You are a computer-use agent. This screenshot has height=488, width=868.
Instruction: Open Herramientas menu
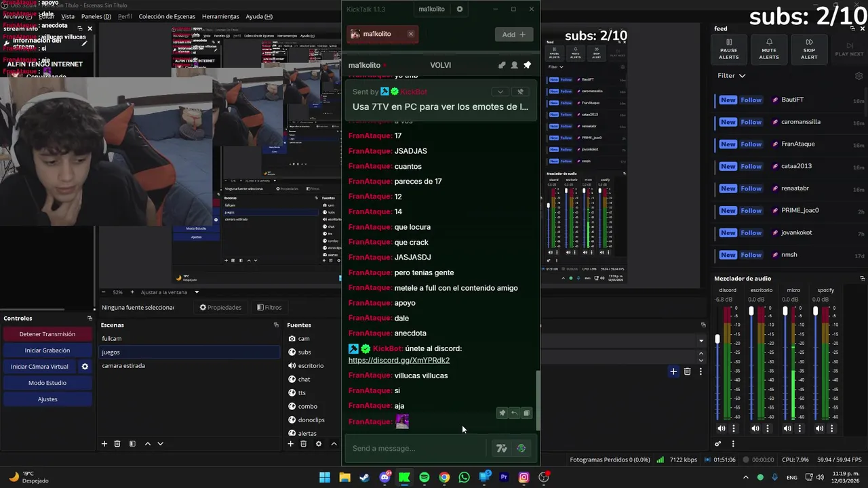pyautogui.click(x=220, y=16)
